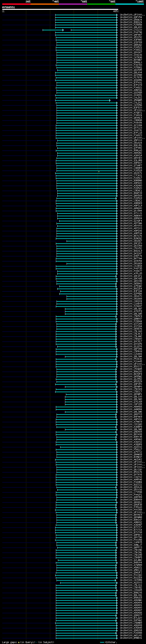Select UniRef100_P54117 label
This screenshot has height=644, width=146.
click(131, 449)
